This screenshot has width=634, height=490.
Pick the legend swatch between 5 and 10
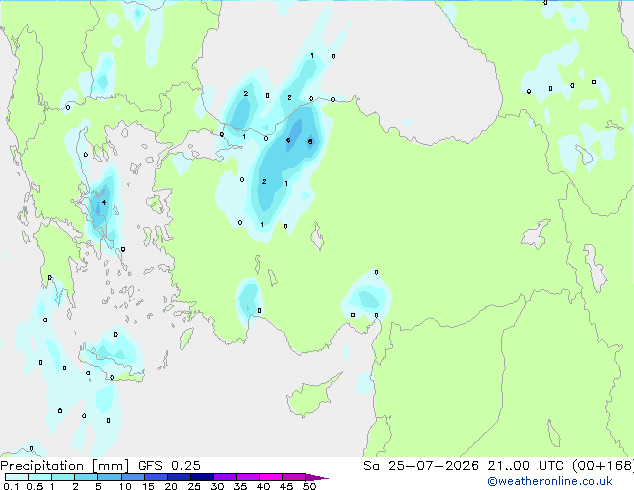coord(109,477)
